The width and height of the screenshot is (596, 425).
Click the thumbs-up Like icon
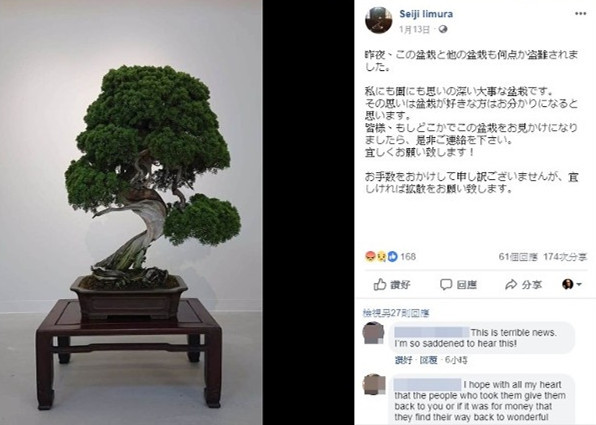coord(380,284)
